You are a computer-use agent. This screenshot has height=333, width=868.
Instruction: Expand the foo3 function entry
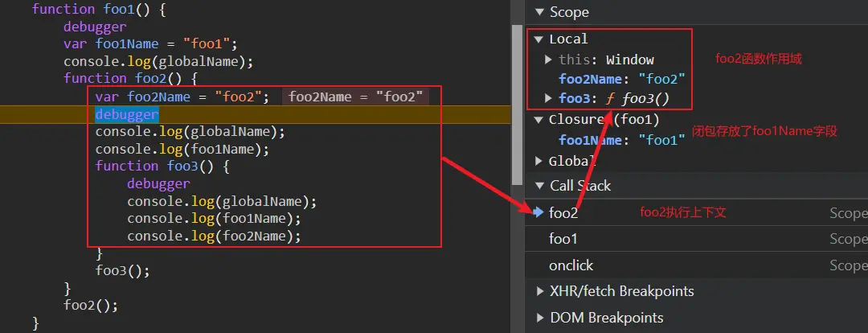(x=548, y=99)
